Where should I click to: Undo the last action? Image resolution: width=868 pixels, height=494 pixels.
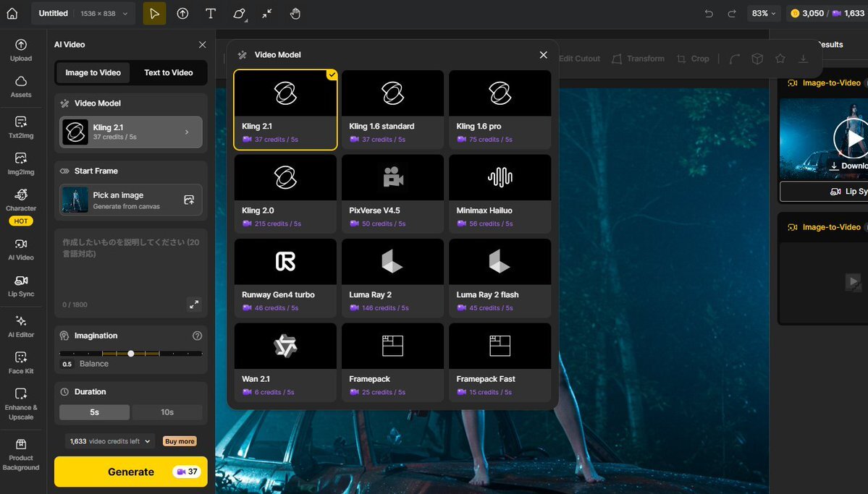(x=709, y=13)
